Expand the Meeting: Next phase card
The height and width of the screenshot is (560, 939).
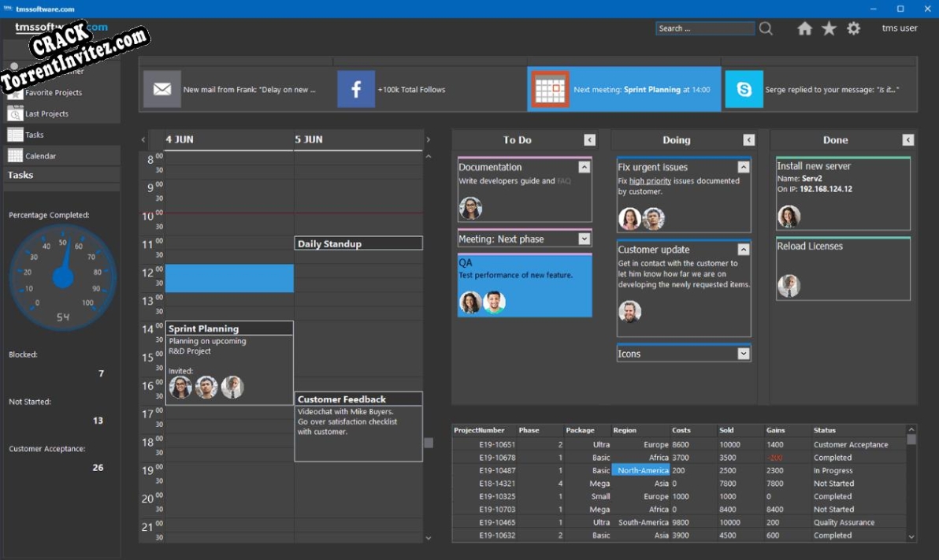[x=584, y=239]
